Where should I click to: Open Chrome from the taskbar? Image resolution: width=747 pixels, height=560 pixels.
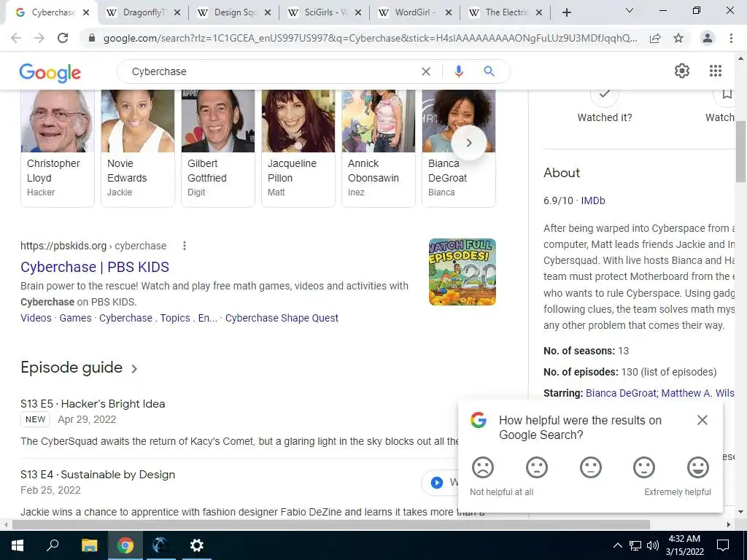(x=125, y=545)
